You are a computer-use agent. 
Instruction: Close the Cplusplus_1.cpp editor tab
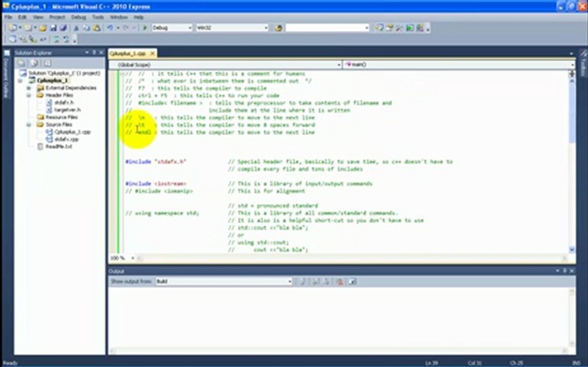click(153, 54)
